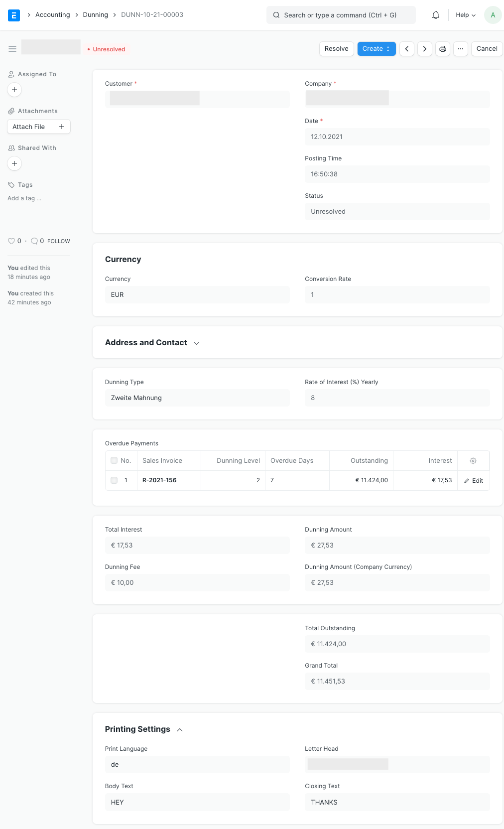Toggle the sidebar hamburger icon
Screen dimensions: 504x829
click(x=12, y=49)
